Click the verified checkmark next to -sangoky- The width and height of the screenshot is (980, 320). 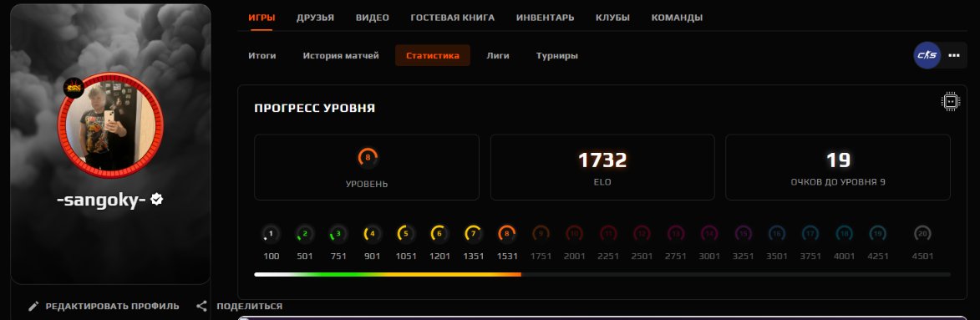pyautogui.click(x=157, y=200)
